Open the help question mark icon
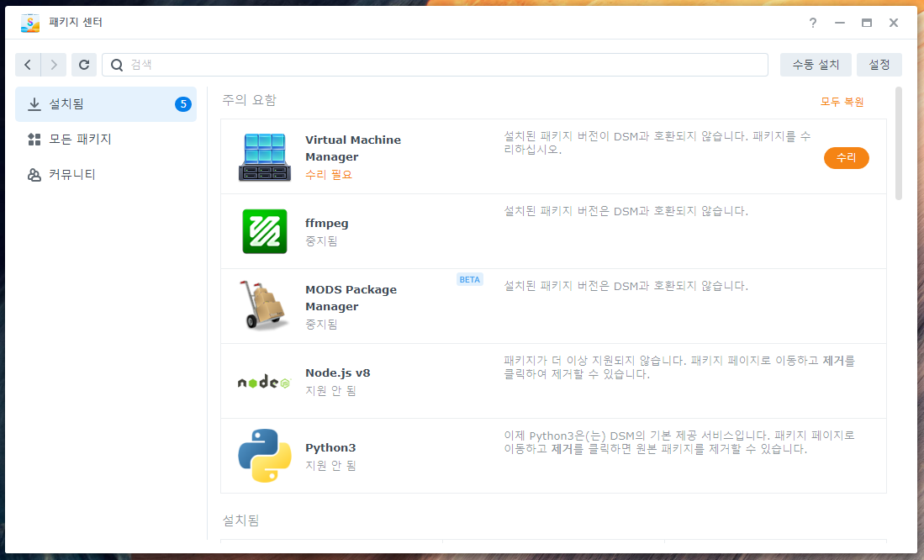The height and width of the screenshot is (560, 924). (x=813, y=23)
